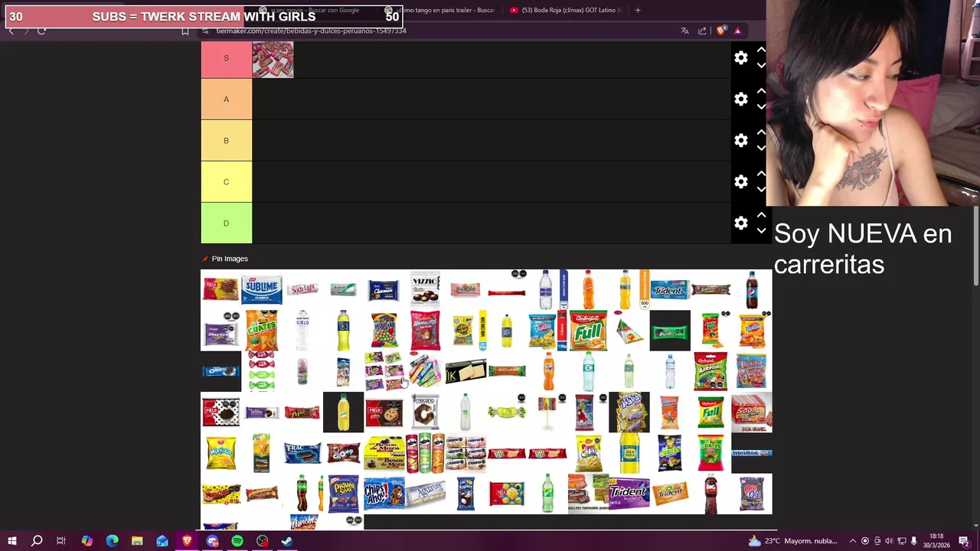Show hidden system tray icons

(x=852, y=541)
